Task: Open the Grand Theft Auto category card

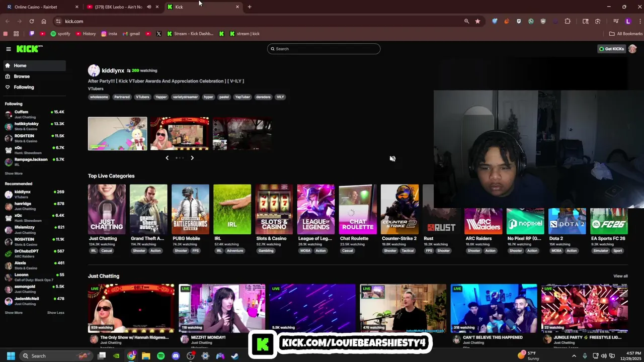Action: tap(148, 210)
